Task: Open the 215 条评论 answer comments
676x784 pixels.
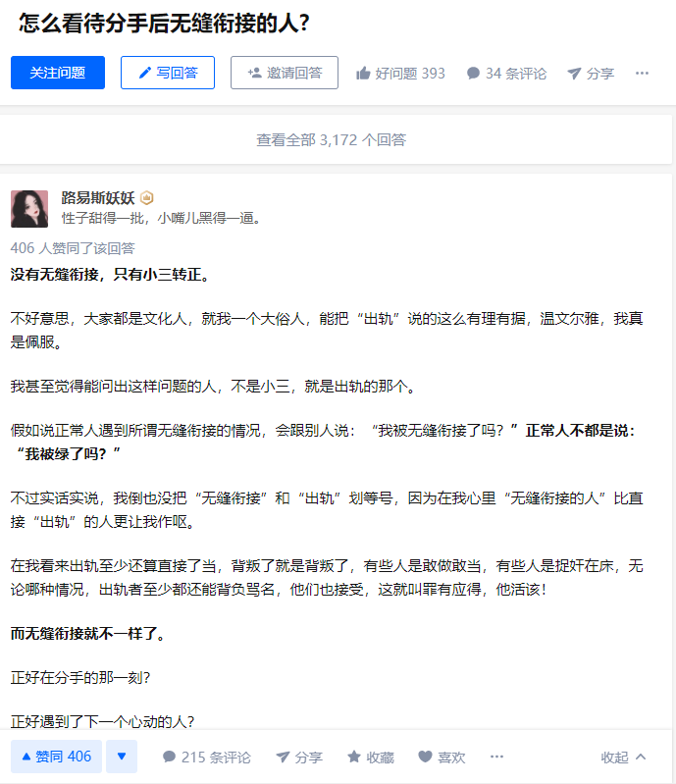Action: [206, 757]
